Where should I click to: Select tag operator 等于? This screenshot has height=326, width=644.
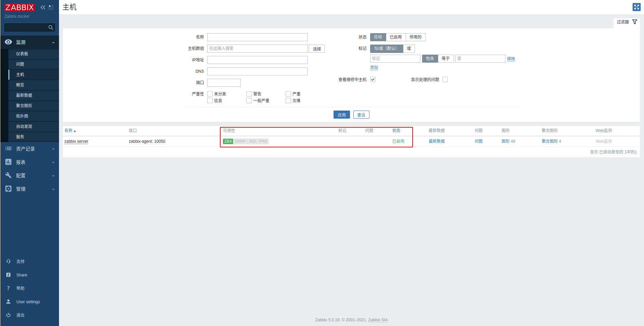446,59
